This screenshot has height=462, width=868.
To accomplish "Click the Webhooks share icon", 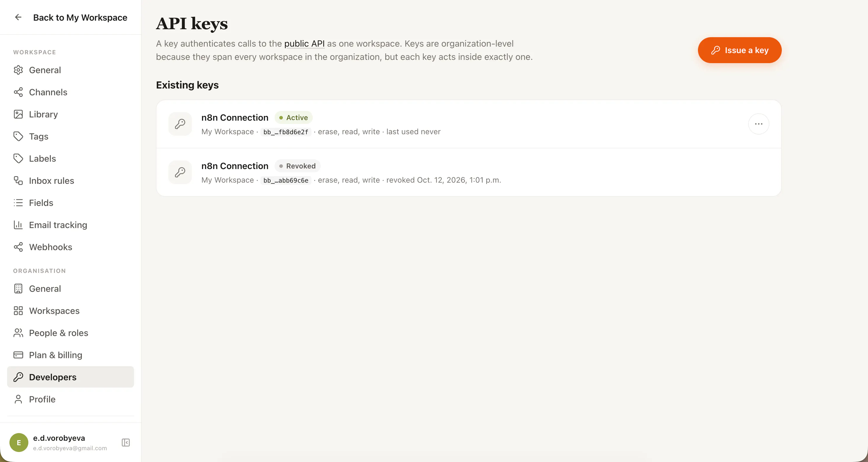I will (x=18, y=247).
